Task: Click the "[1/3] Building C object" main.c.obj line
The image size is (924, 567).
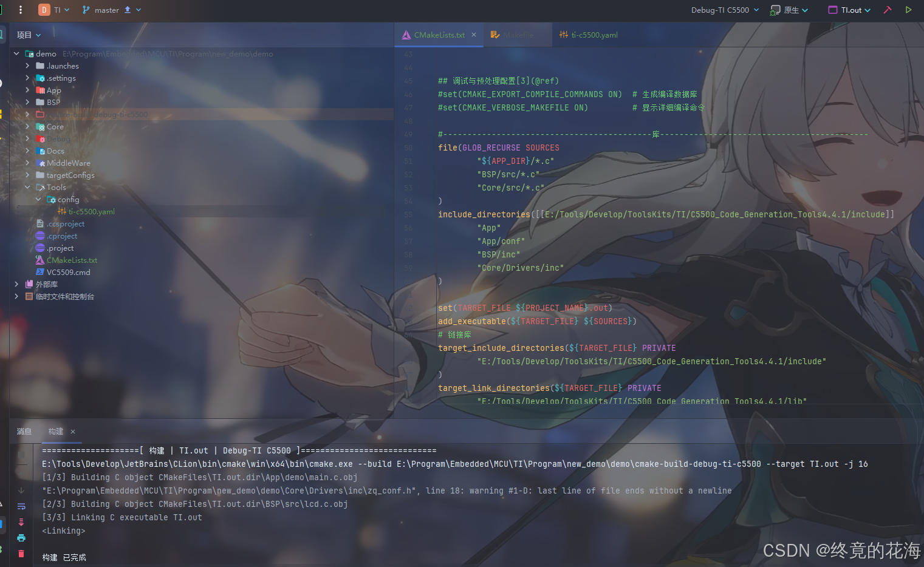Action: pos(200,477)
